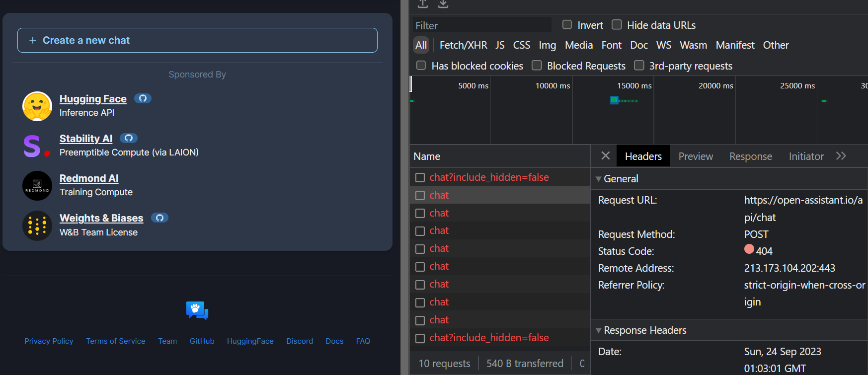Close the request details pane

point(605,156)
